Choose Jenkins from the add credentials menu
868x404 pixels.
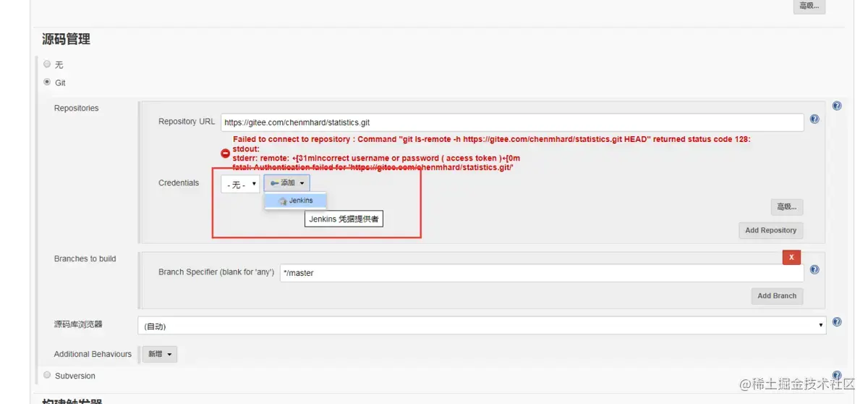tap(296, 201)
